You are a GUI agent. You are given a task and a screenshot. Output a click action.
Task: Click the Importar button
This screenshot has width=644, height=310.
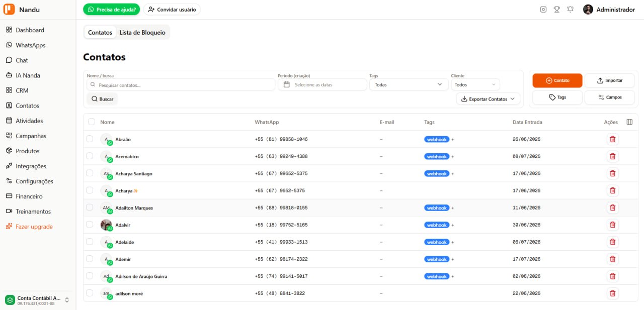610,80
